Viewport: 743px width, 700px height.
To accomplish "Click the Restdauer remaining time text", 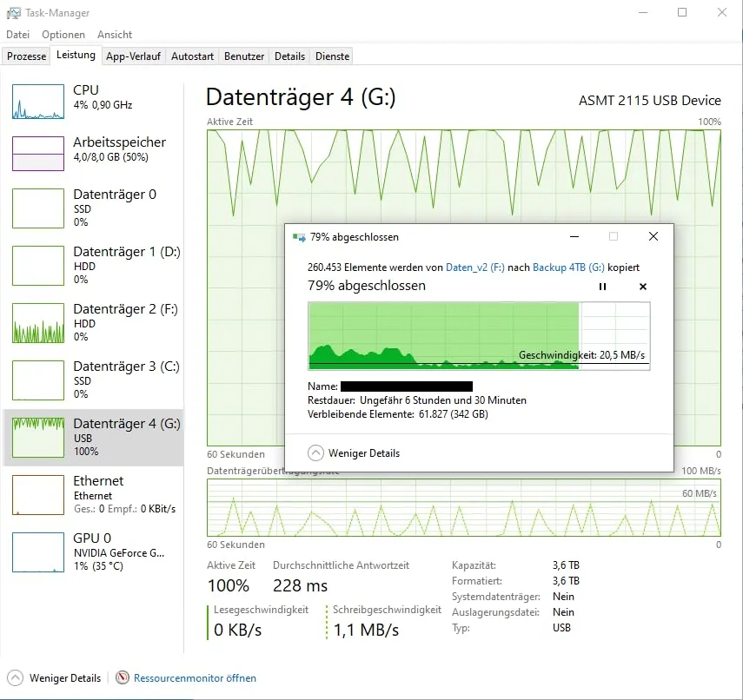I will [417, 400].
